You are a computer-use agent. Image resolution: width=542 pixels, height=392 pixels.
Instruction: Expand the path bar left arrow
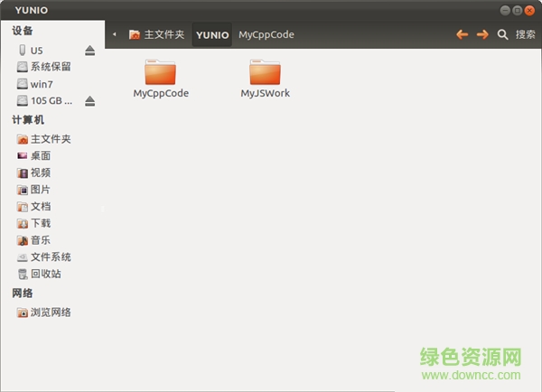pos(115,34)
